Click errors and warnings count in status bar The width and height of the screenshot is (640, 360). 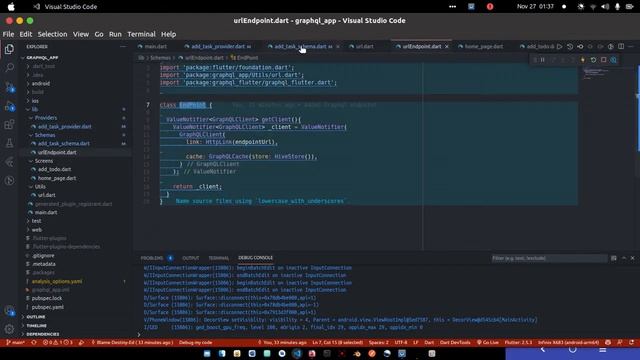(x=57, y=342)
